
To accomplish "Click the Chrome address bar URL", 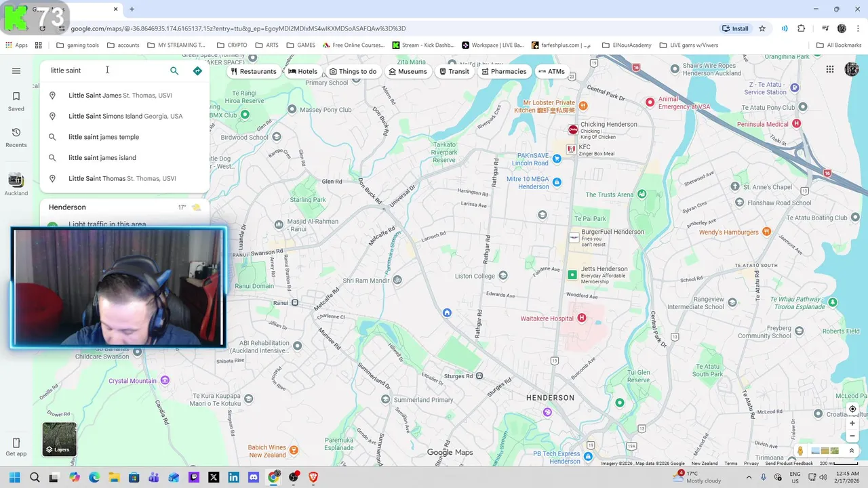I will click(x=238, y=28).
